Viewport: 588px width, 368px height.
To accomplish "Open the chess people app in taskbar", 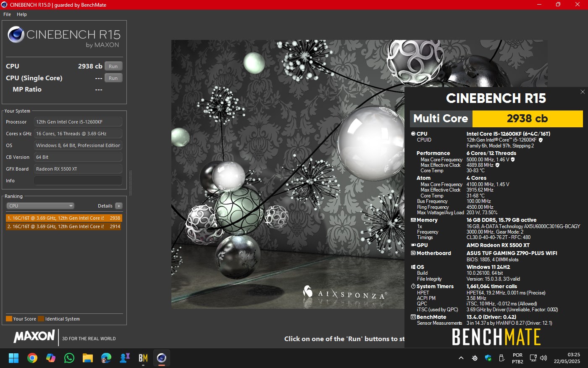I will coord(125,358).
